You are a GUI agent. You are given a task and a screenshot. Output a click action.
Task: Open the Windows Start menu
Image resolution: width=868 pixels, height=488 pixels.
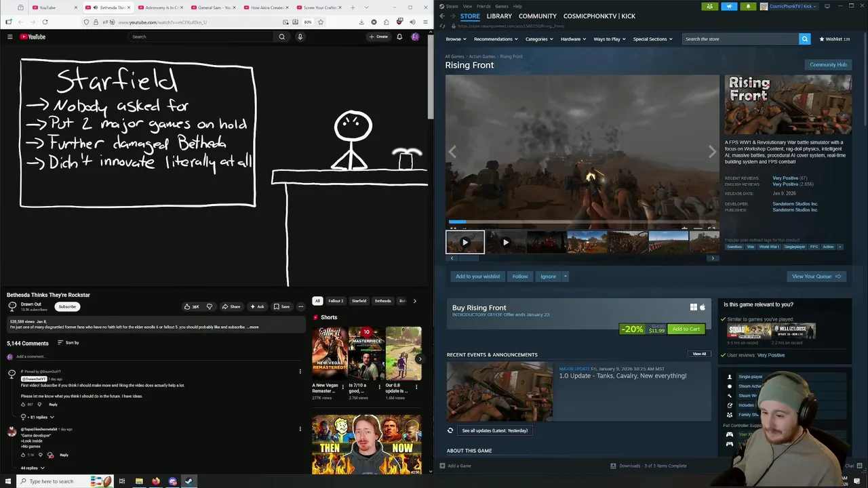7,481
